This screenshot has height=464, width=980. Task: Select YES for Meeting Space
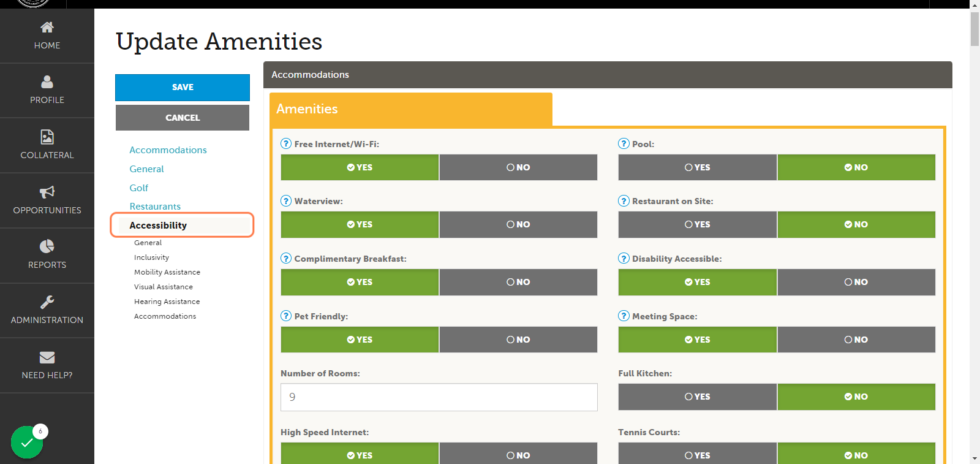tap(698, 340)
